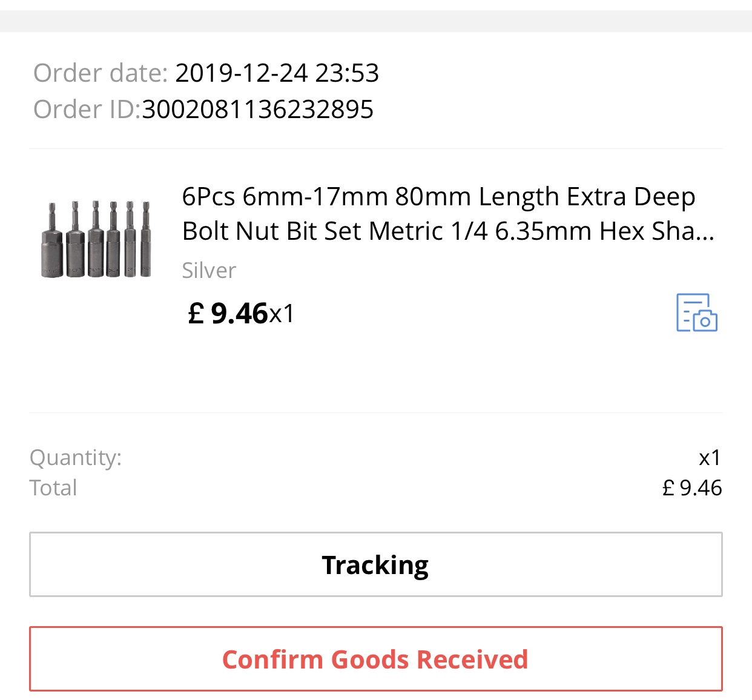
Task: Click the divider line above Quantity
Action: 375,413
